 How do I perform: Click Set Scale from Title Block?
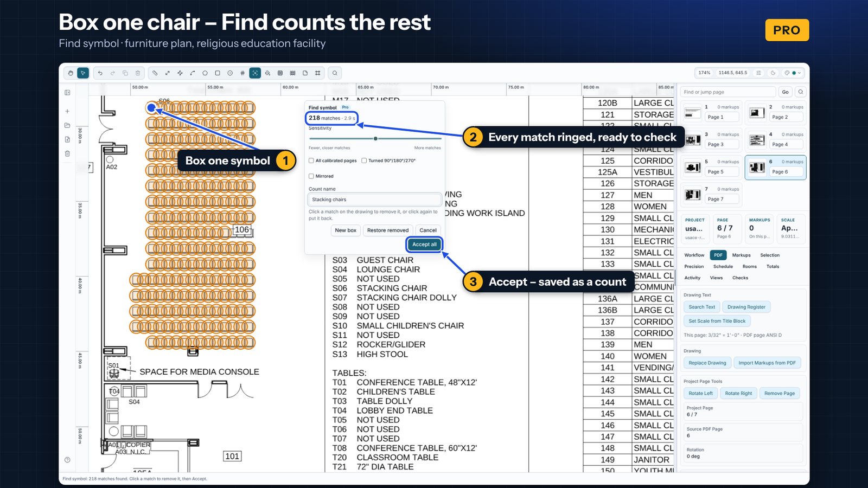(x=717, y=321)
